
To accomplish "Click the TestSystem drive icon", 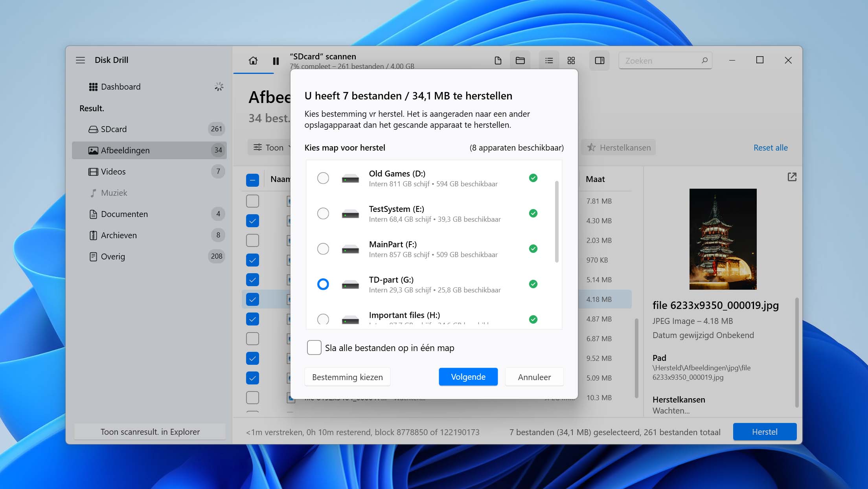I will click(350, 214).
